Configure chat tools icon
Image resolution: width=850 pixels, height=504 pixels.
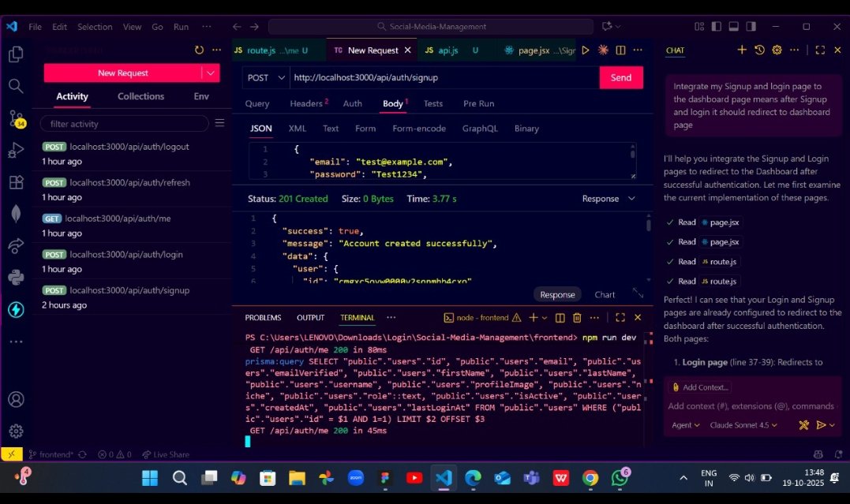tap(804, 425)
